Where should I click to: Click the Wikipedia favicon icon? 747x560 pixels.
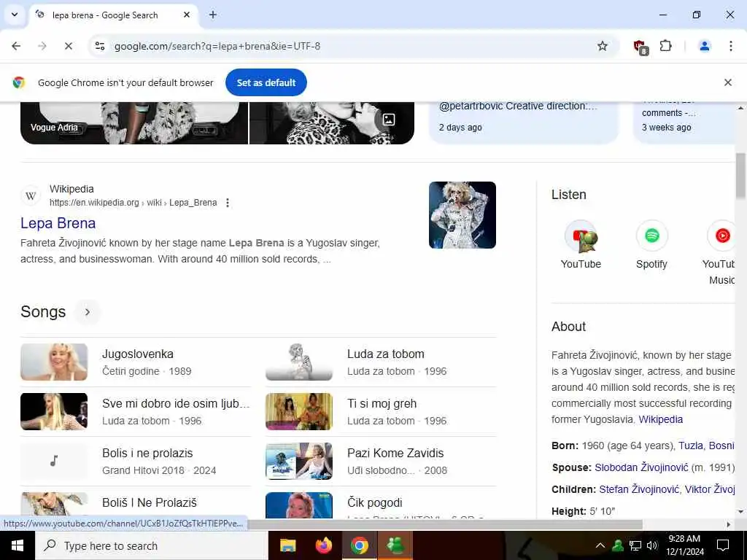(31, 195)
